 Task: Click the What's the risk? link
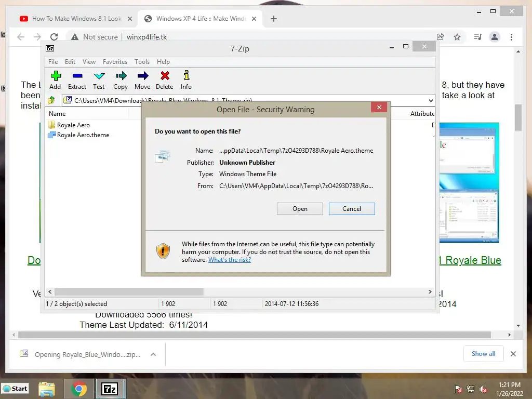click(230, 260)
